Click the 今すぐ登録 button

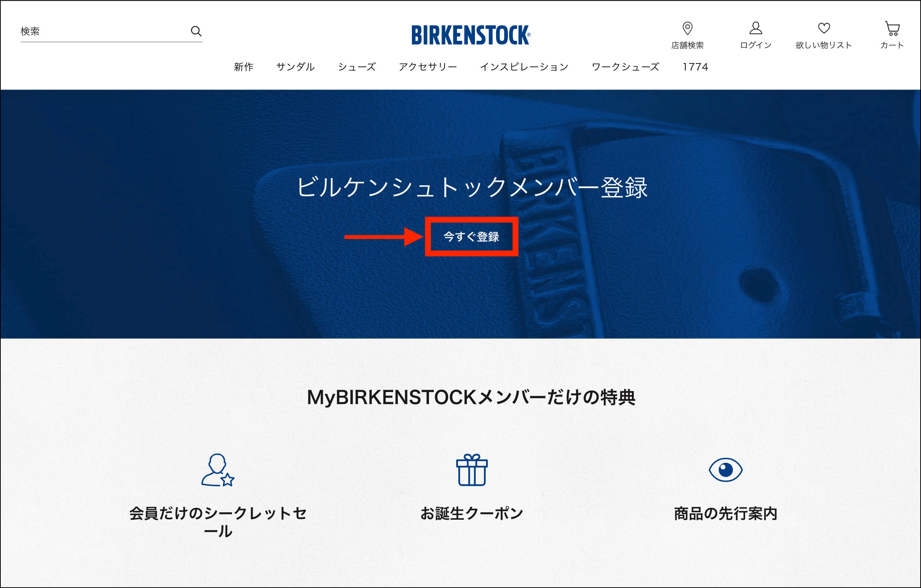click(x=471, y=237)
